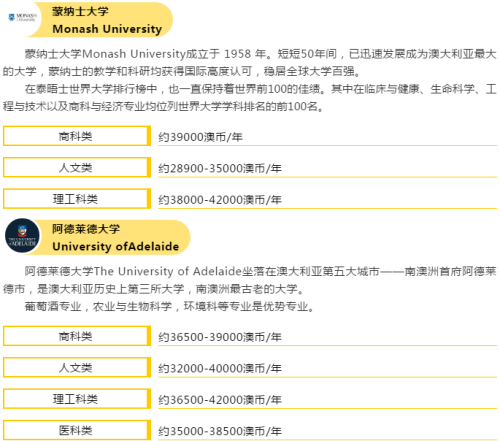Click the 约38000-42000澳币/年 tuition text
Image resolution: width=500 pixels, height=441 pixels.
click(x=220, y=200)
